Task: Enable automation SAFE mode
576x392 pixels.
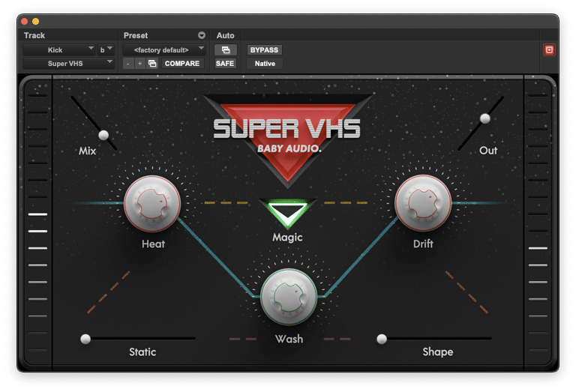Action: 225,64
